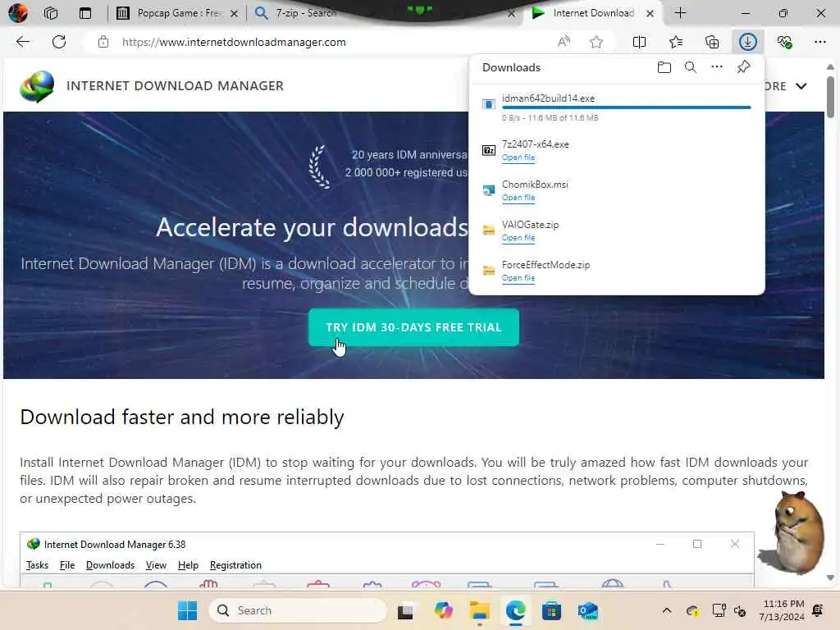Click Tasks menu in IDM preview image
The image size is (840, 630).
[x=37, y=565]
